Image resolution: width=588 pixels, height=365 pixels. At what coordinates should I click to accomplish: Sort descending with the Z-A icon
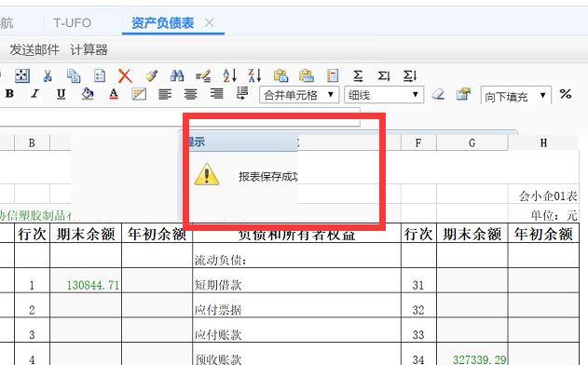click(x=254, y=75)
